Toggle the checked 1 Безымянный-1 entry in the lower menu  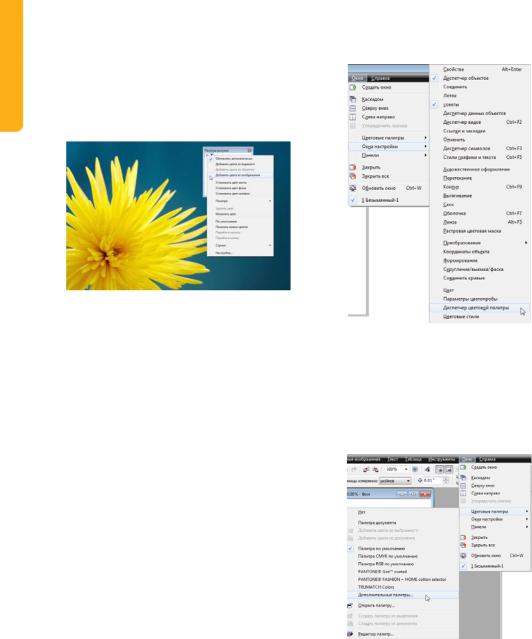495,566
